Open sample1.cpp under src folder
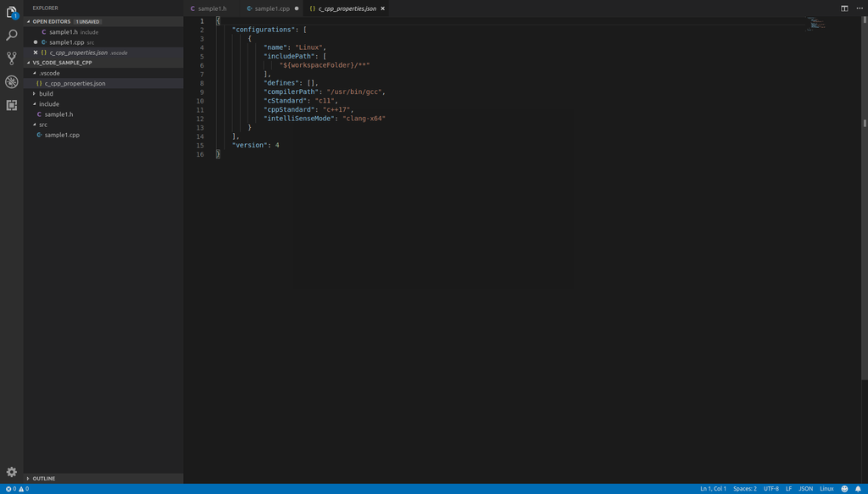 [103, 135]
